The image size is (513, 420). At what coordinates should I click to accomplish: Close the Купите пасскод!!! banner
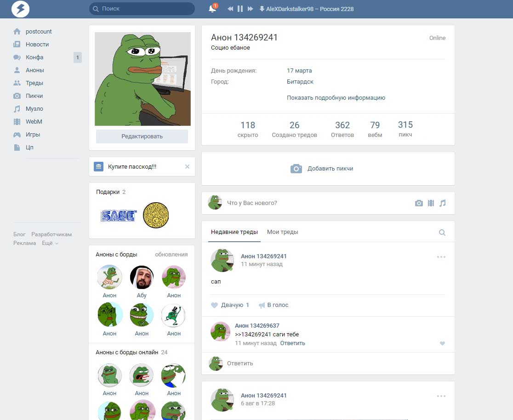pos(187,166)
